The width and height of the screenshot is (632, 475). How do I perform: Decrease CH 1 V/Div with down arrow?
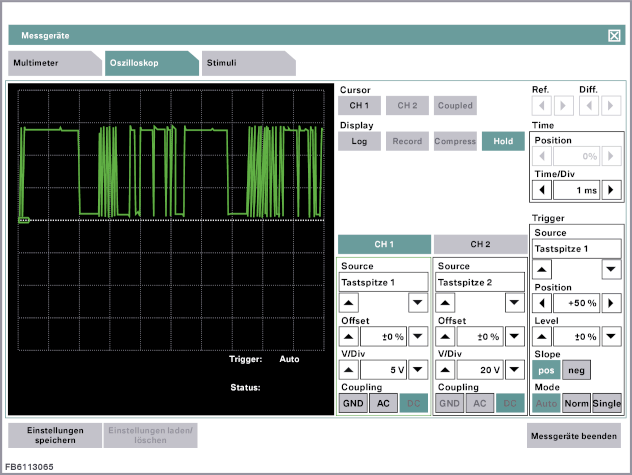pyautogui.click(x=418, y=370)
